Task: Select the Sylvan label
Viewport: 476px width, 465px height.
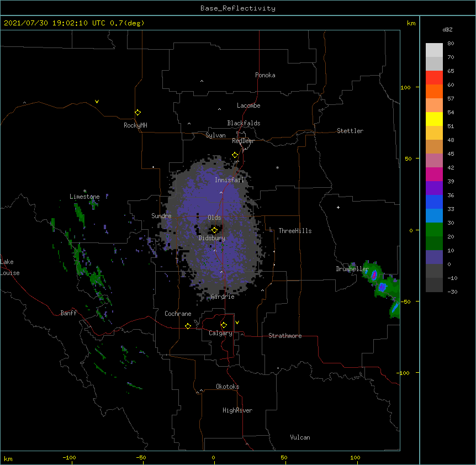Action: pos(215,135)
